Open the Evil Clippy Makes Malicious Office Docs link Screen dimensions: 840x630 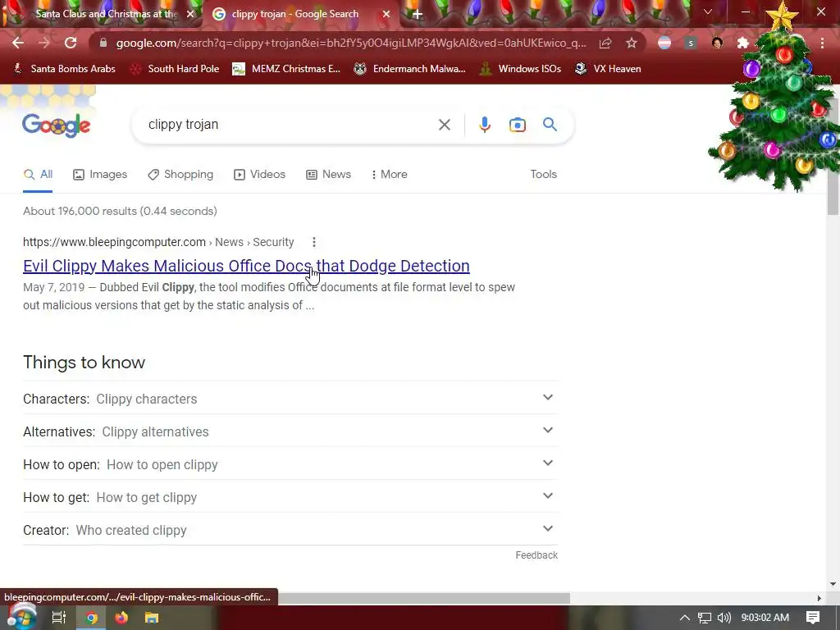246,267
